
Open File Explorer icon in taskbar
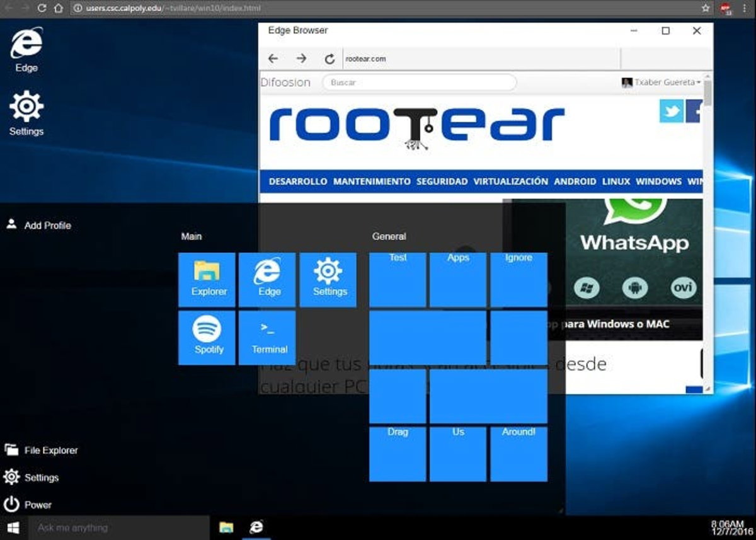click(226, 527)
